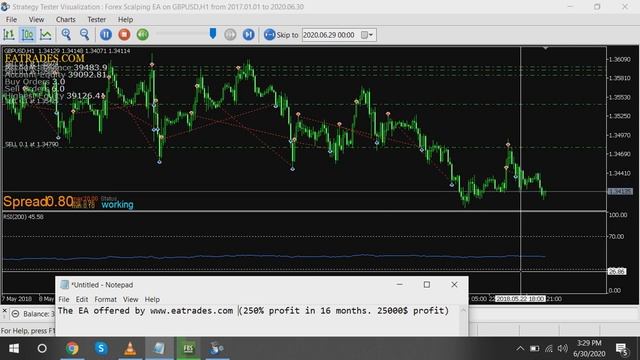
Task: Open network settings tray icon
Action: [x=549, y=349]
